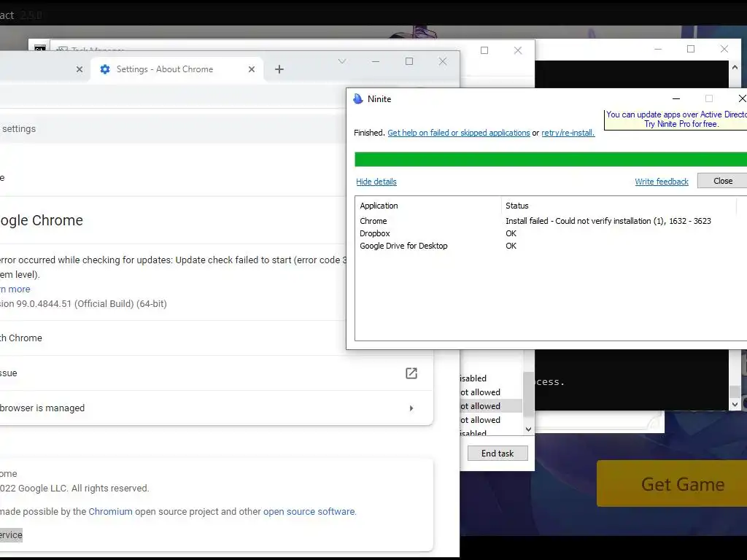Image resolution: width=747 pixels, height=560 pixels.
Task: Close the Chrome window
Action: [443, 61]
